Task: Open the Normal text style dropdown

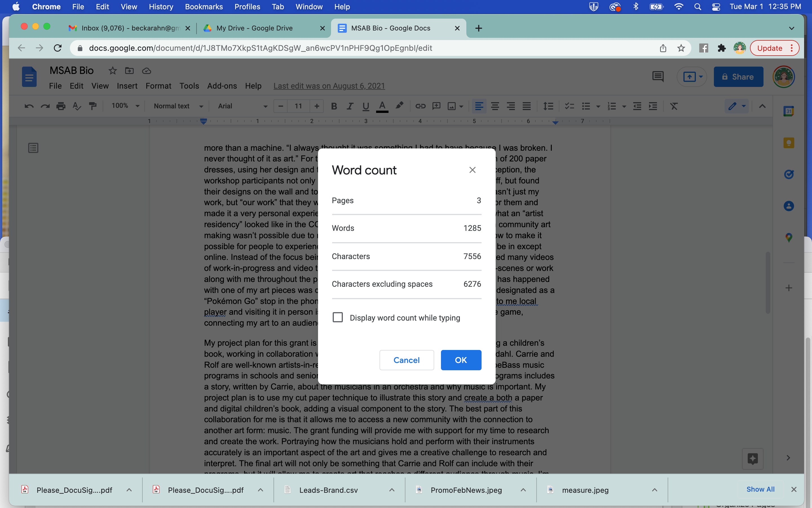Action: click(x=178, y=106)
